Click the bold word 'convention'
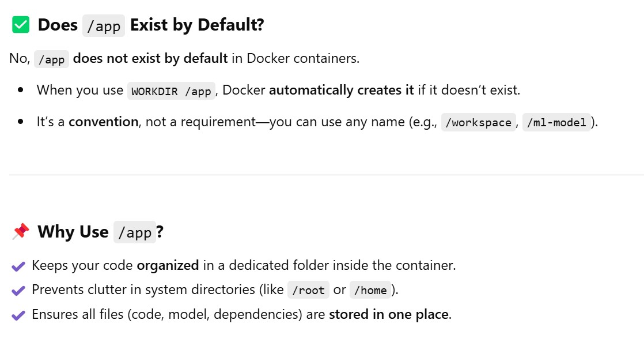The image size is (644, 354). (104, 122)
